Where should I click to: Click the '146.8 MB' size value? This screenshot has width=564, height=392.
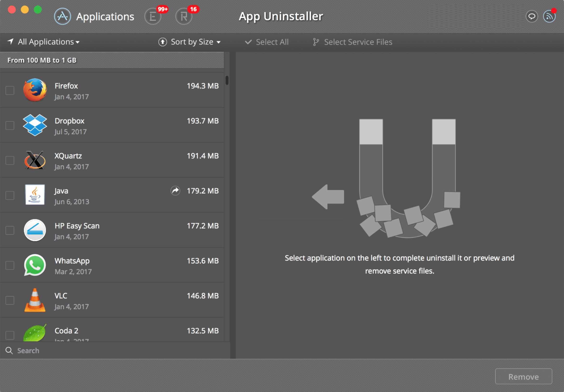point(202,296)
